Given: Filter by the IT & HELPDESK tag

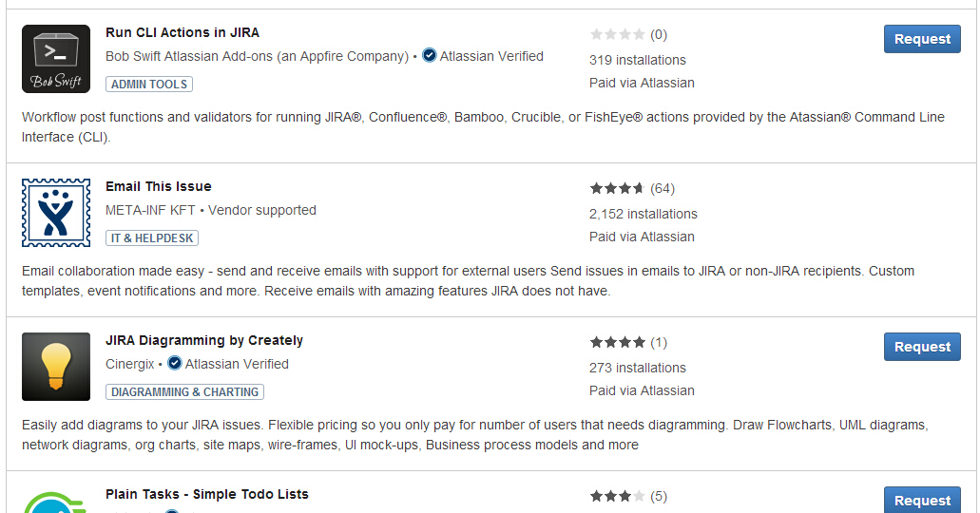Looking at the screenshot, I should click(152, 238).
